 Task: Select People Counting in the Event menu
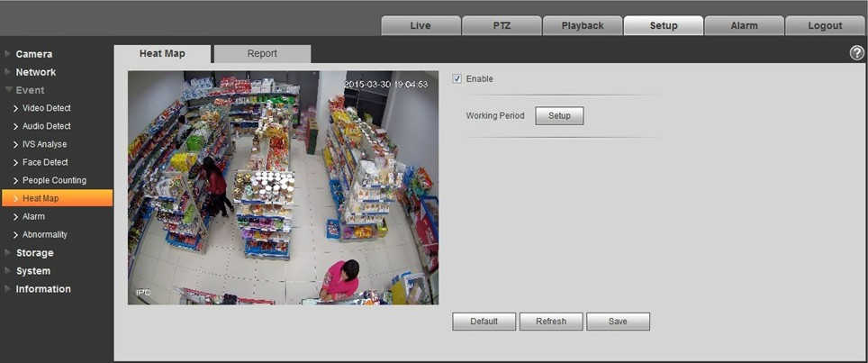click(x=54, y=180)
